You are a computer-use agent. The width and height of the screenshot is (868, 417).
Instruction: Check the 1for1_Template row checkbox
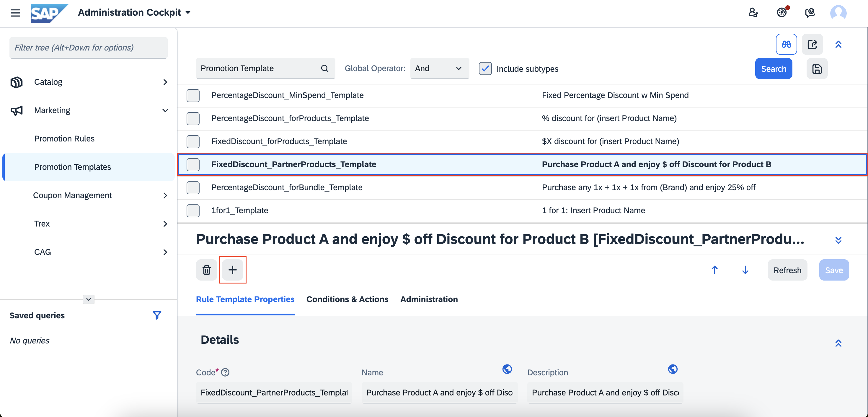tap(193, 211)
